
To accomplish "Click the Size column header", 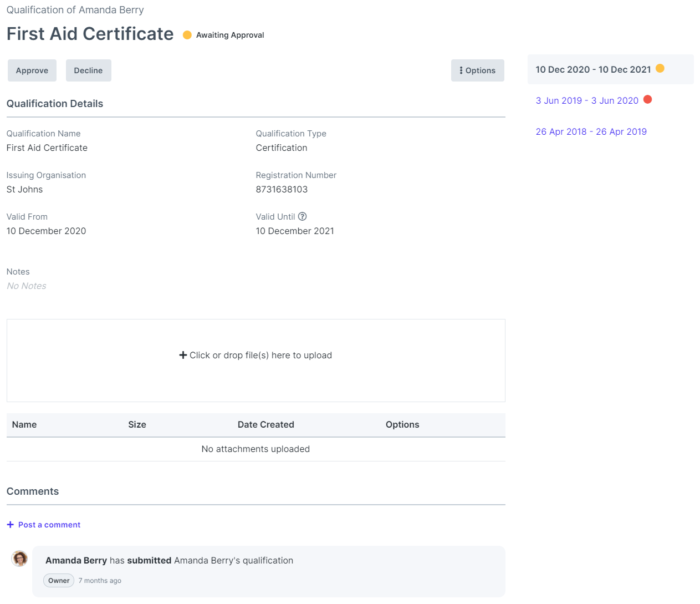I will coord(137,424).
